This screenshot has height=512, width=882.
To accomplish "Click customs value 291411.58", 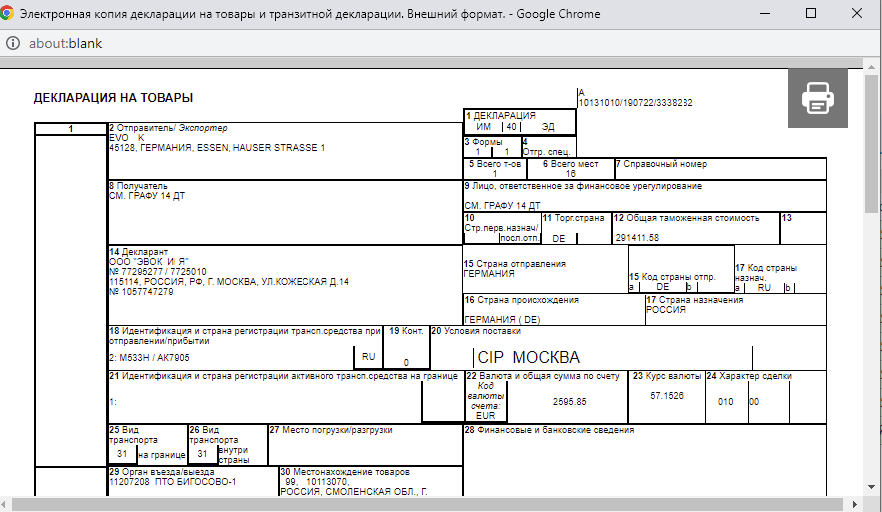I will [x=637, y=237].
